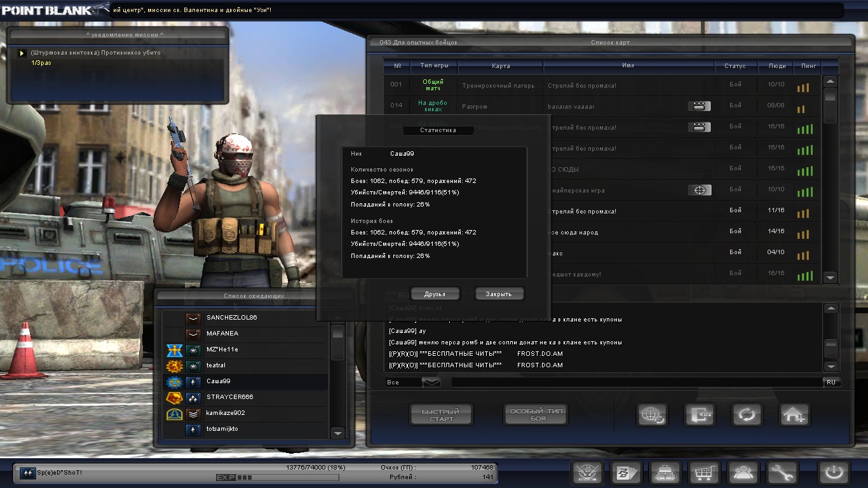Click the rank insignia beside SANCHEZLOL86
The height and width of the screenshot is (488, 868).
pos(193,318)
